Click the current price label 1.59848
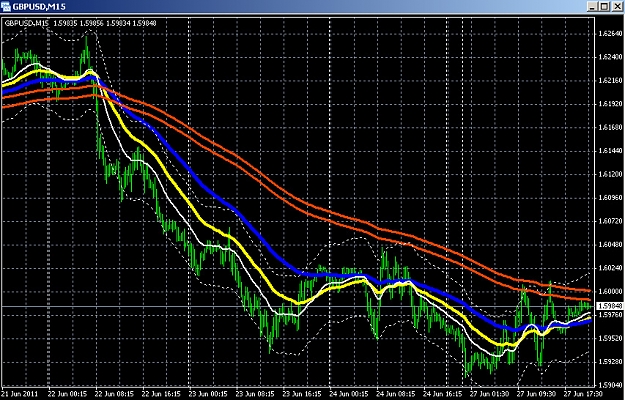Screen dimensions: 625x400 (610, 306)
